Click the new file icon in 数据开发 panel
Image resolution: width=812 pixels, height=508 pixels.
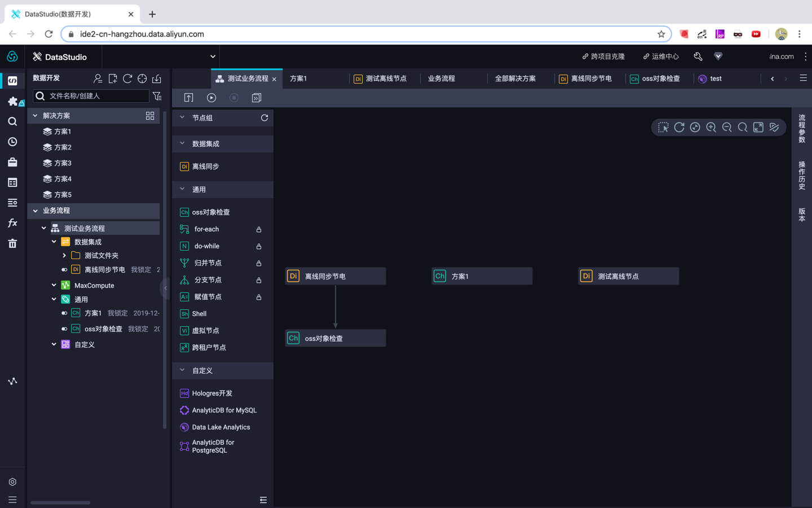(113, 78)
